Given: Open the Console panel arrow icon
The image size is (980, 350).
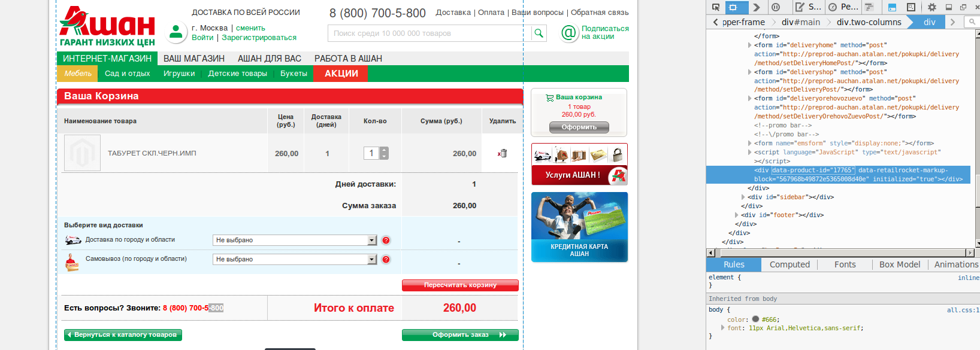Looking at the screenshot, I should 757,7.
